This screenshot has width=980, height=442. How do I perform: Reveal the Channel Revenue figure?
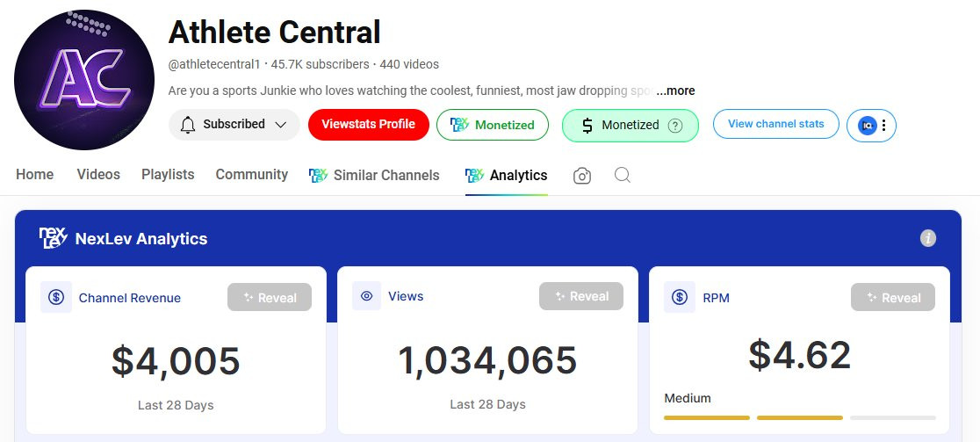tap(269, 298)
